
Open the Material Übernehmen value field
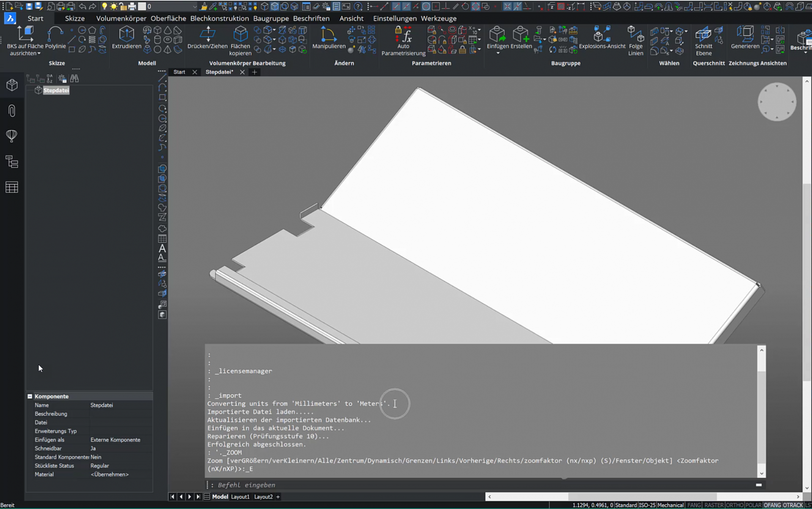coord(121,474)
